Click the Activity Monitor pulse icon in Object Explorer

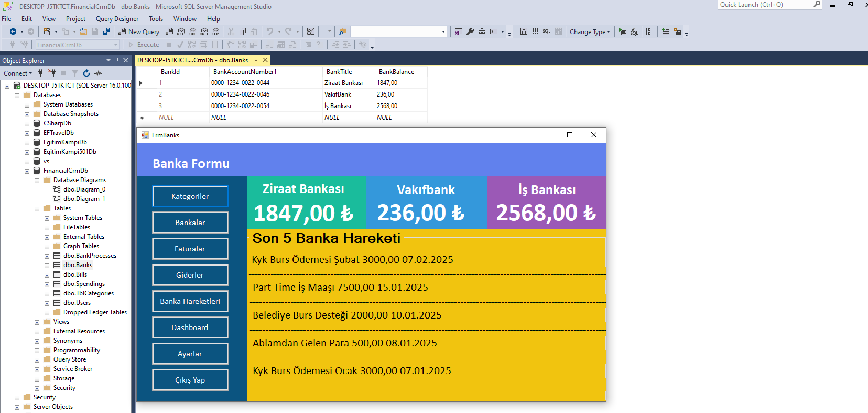(x=98, y=73)
